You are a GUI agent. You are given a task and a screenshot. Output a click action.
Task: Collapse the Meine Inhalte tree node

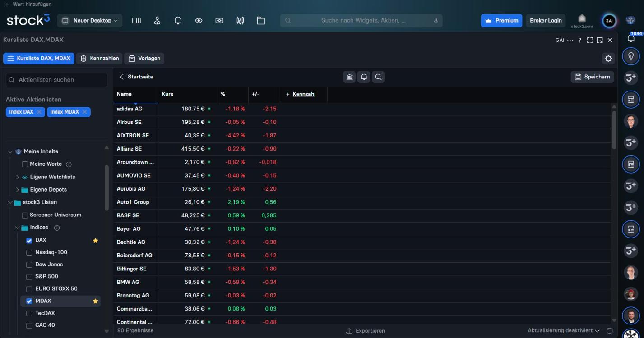tap(10, 152)
